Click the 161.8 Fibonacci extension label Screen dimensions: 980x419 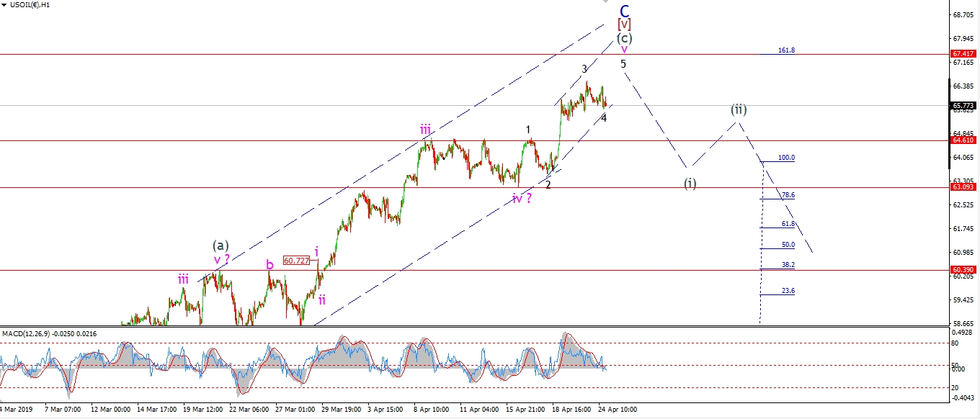click(786, 50)
